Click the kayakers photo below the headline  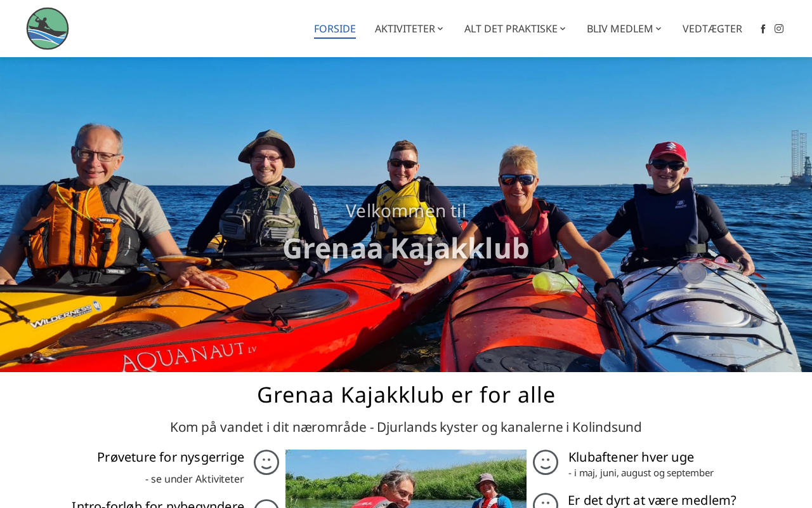click(x=406, y=479)
